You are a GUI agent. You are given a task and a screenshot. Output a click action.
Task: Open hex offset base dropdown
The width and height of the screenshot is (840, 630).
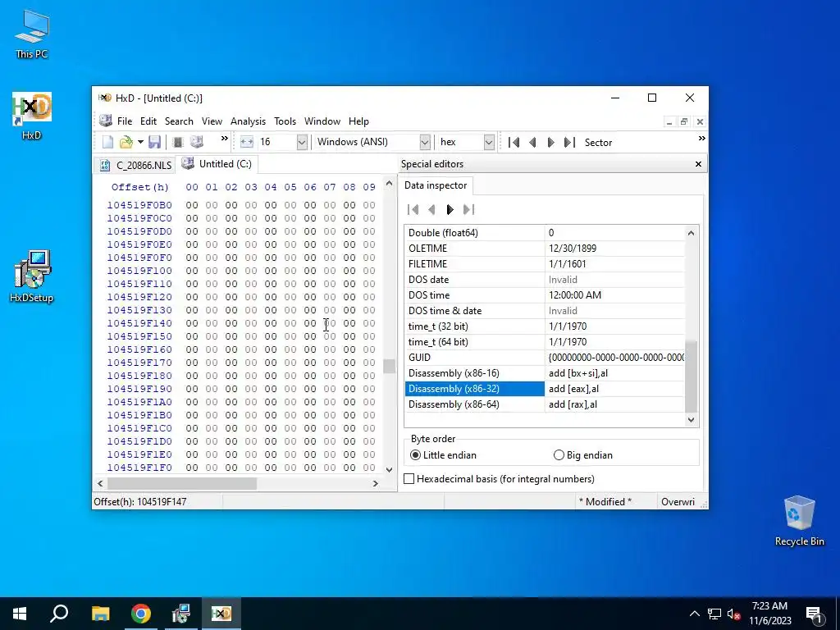click(489, 142)
